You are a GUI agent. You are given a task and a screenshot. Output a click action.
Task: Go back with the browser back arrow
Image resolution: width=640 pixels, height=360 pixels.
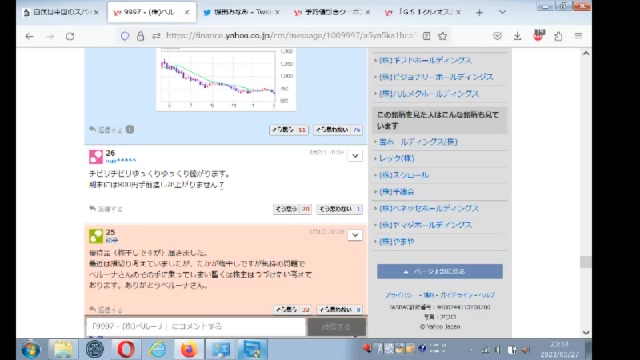pyautogui.click(x=29, y=36)
